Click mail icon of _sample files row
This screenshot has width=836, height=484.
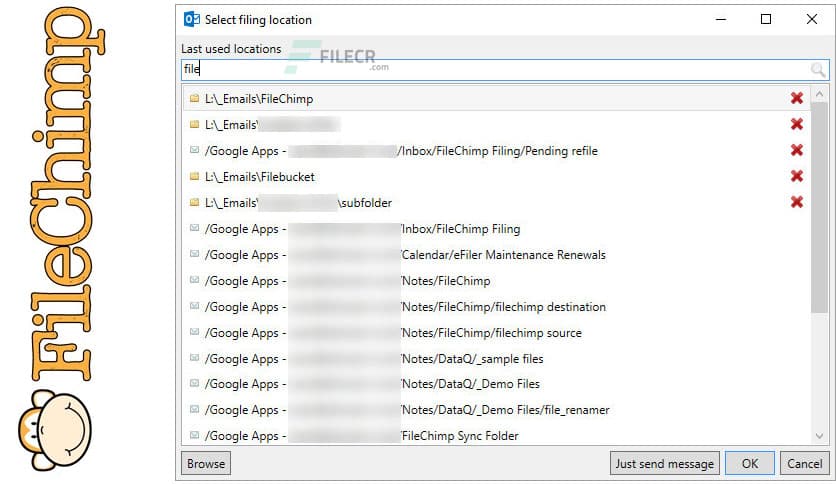coord(195,358)
